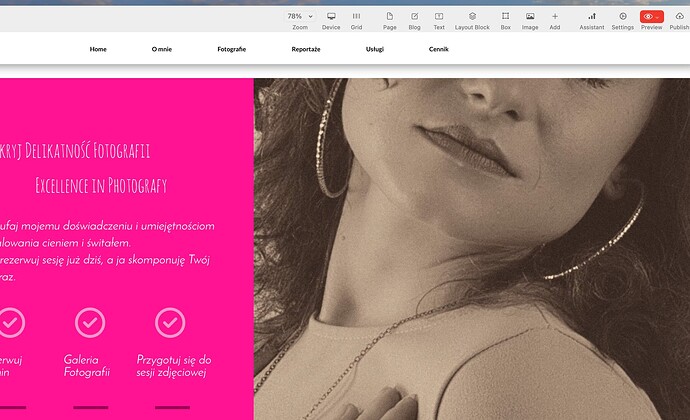
Task: Go to Home in site navigation
Action: click(98, 49)
